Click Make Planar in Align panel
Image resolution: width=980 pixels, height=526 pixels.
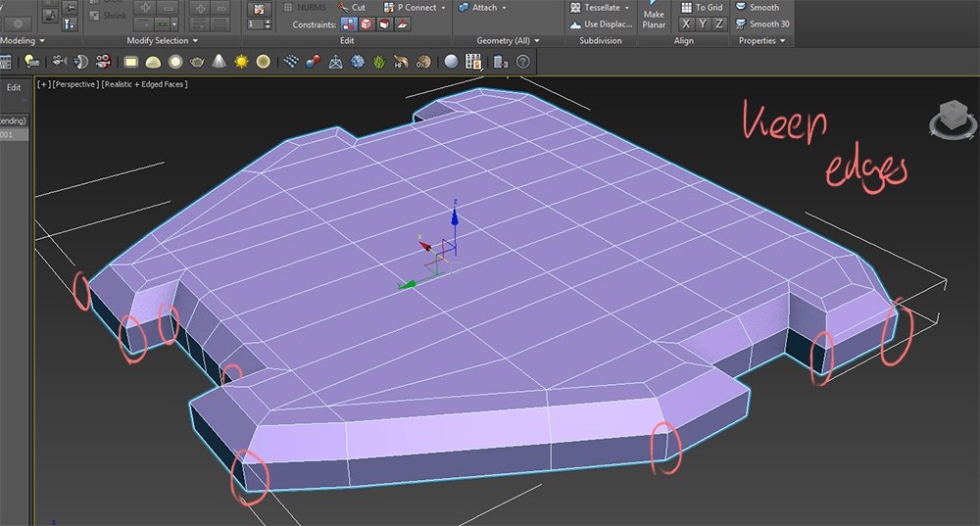(654, 17)
